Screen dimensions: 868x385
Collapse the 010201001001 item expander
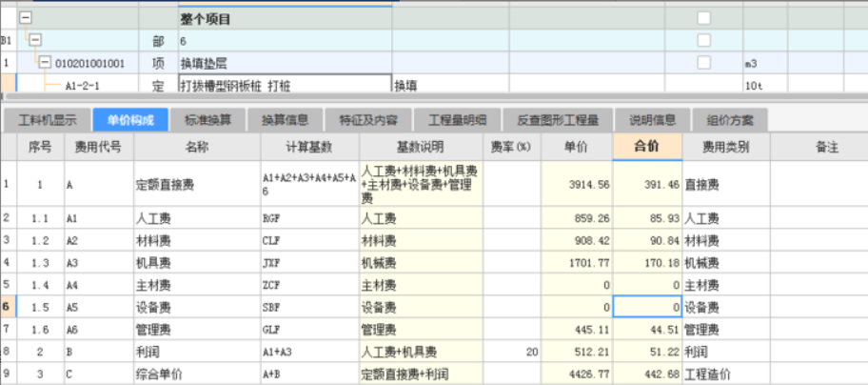click(x=45, y=63)
